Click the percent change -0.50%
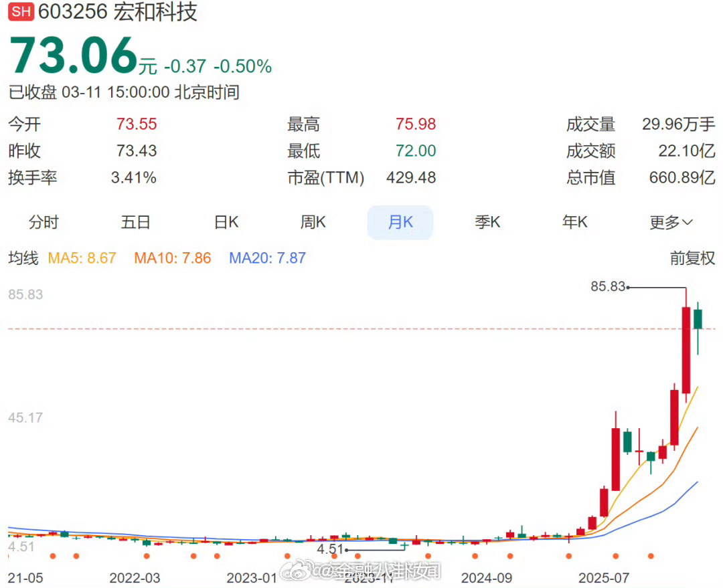 tap(242, 66)
